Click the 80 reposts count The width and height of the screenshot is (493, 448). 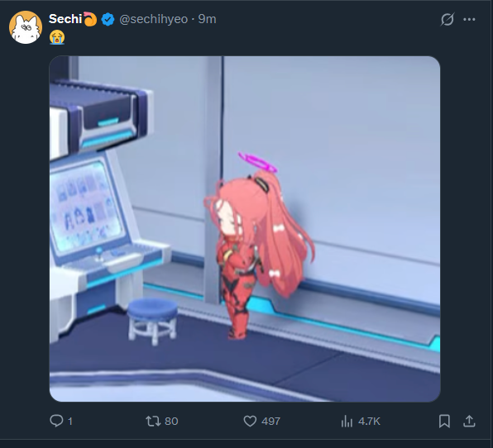coord(171,421)
